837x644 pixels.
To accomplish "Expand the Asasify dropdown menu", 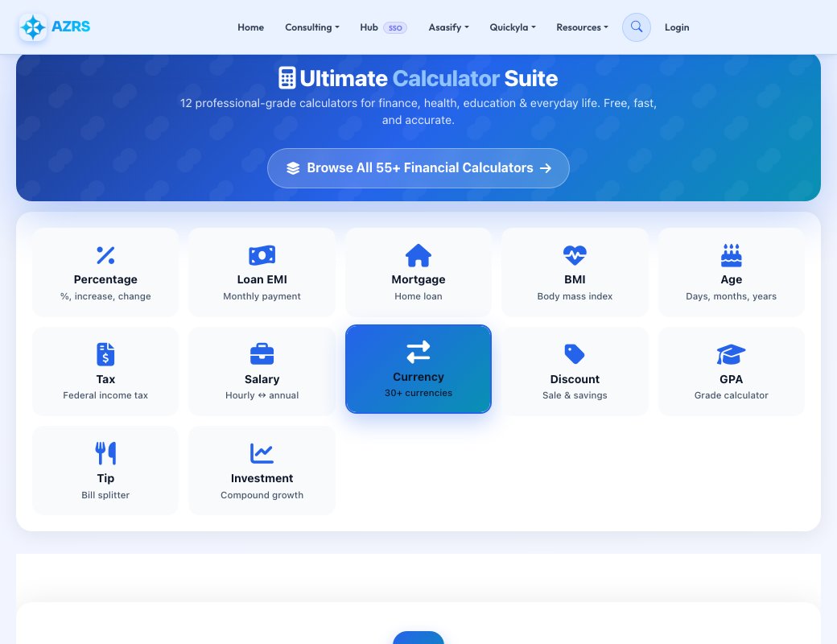I will click(x=448, y=27).
